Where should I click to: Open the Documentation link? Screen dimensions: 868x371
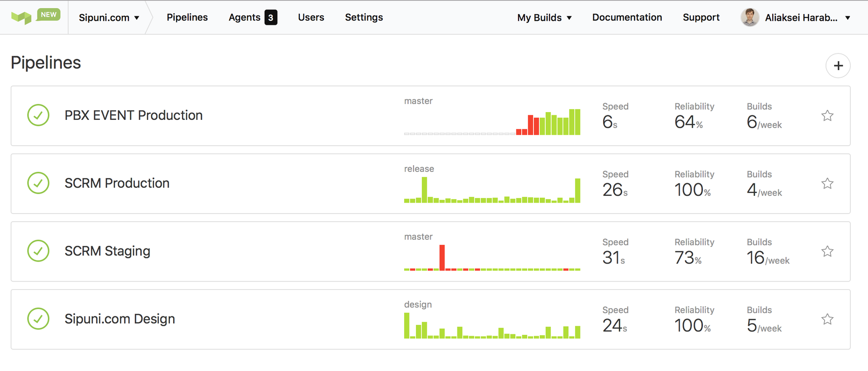coord(627,17)
